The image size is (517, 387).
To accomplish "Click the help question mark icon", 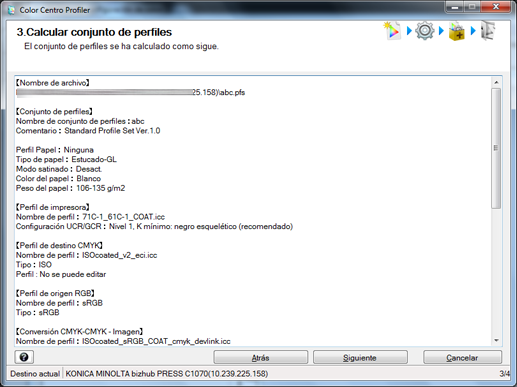I will 24,357.
